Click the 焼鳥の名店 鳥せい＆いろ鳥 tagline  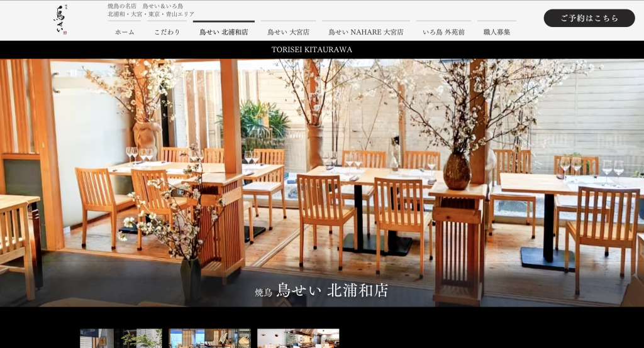[x=145, y=6]
